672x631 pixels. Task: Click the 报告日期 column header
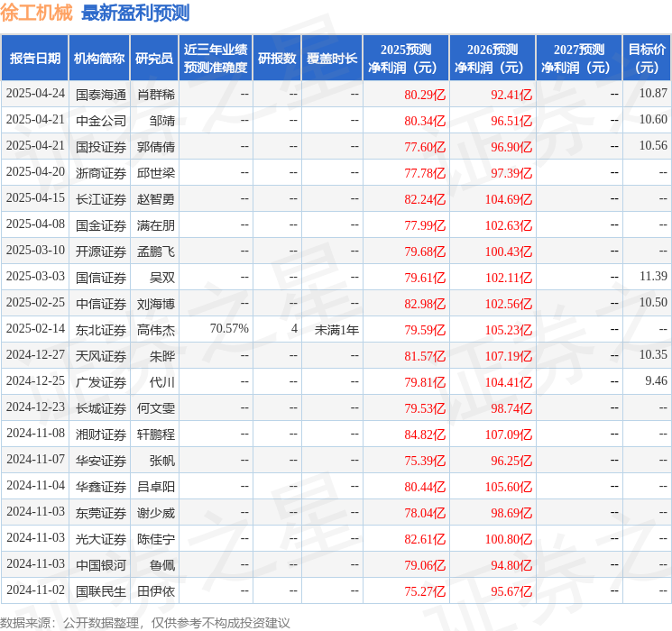point(34,59)
